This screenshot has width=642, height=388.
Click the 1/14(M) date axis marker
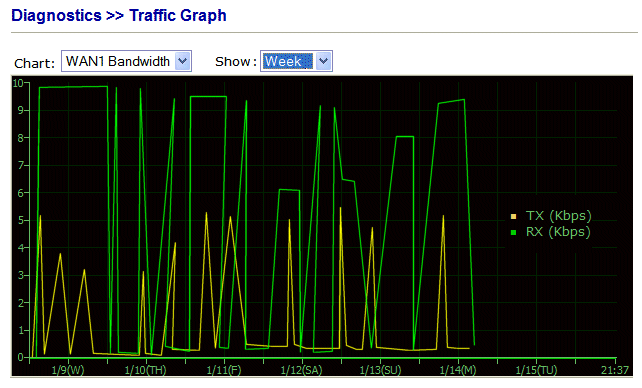tap(458, 370)
